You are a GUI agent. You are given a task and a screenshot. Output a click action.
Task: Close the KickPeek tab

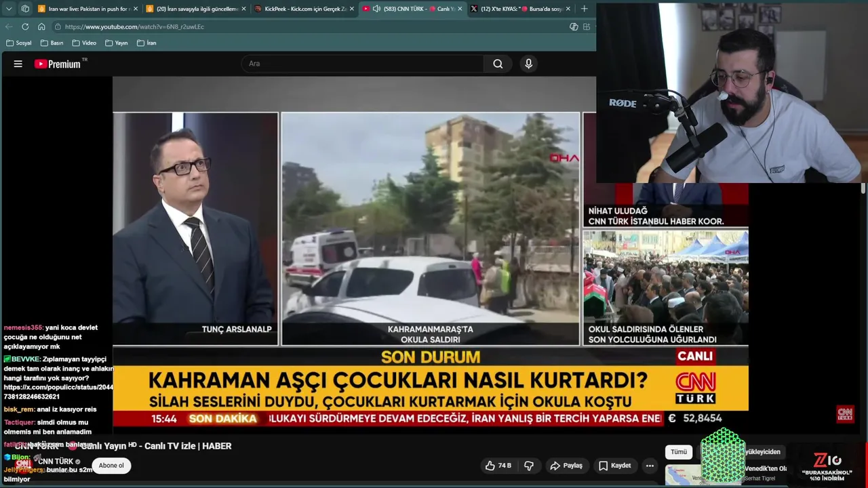351,9
